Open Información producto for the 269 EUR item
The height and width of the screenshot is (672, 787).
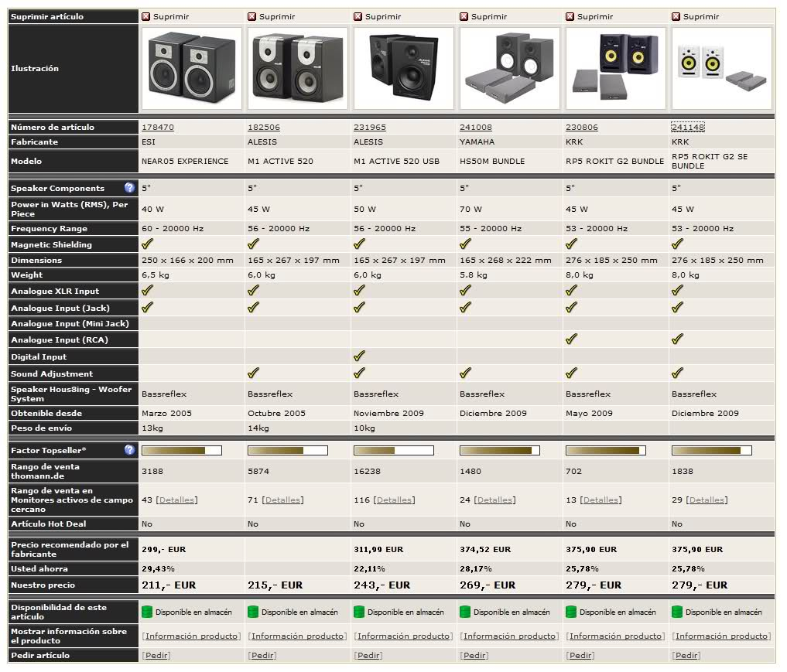(509, 636)
